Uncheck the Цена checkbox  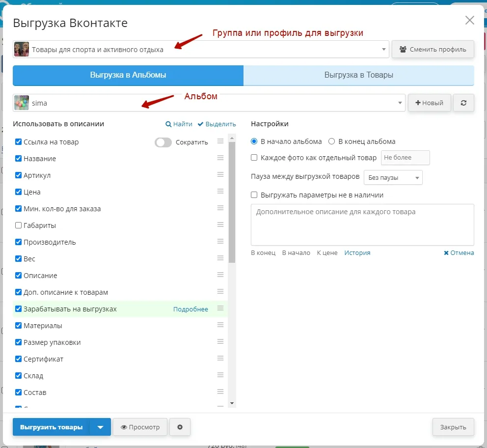point(18,192)
